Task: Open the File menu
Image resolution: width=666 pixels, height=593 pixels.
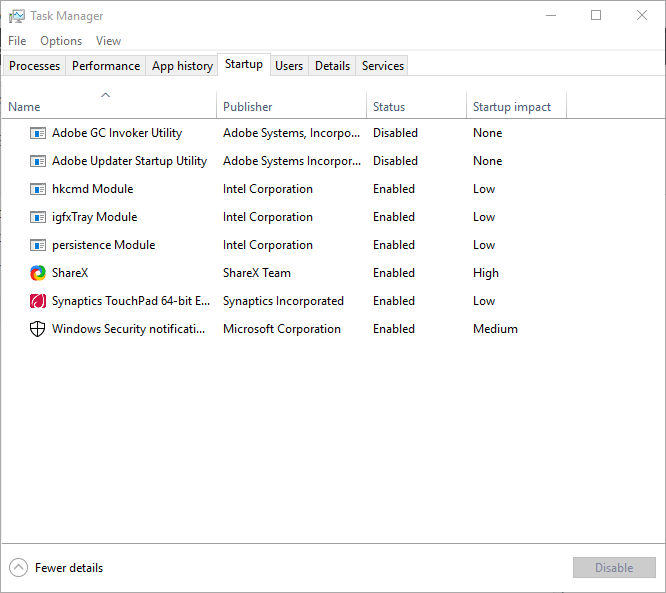Action: click(17, 41)
